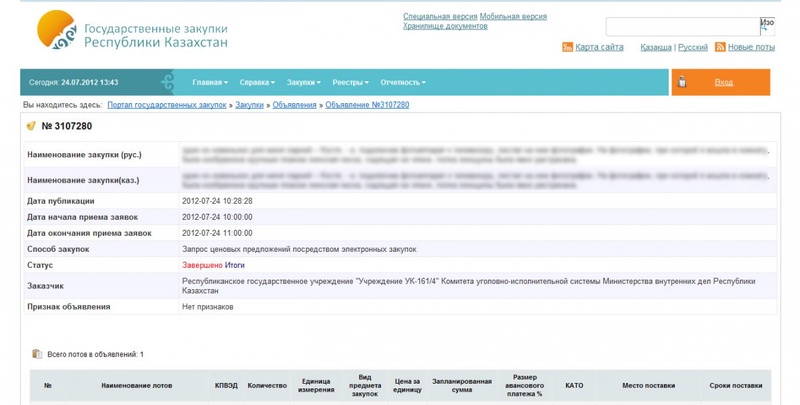Switch language to Казакша
The width and height of the screenshot is (800, 405).
click(x=656, y=47)
